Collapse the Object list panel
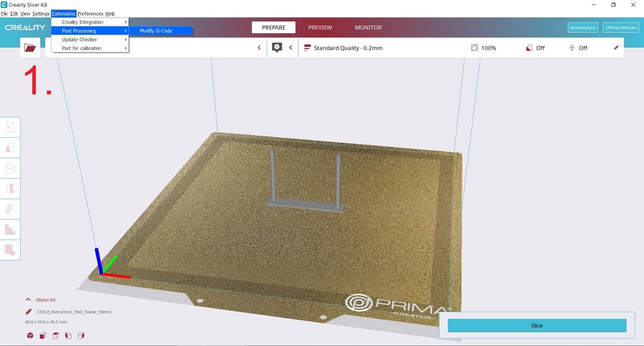 (x=28, y=300)
